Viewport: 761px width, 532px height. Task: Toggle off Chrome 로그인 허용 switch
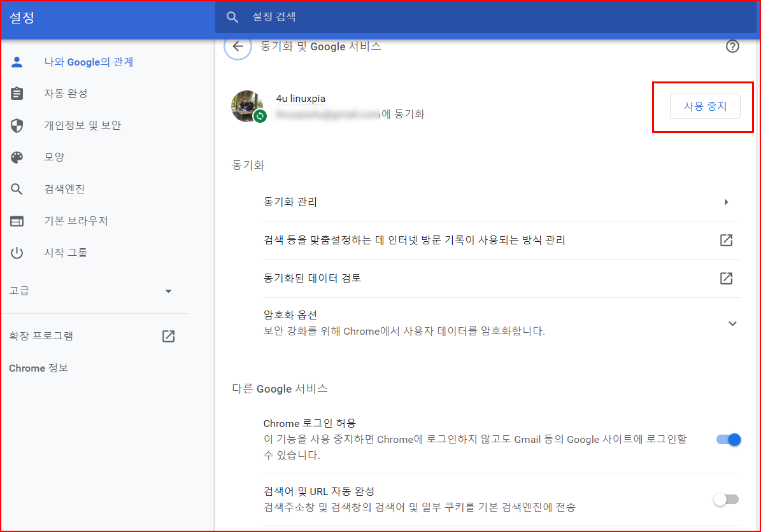pos(728,440)
